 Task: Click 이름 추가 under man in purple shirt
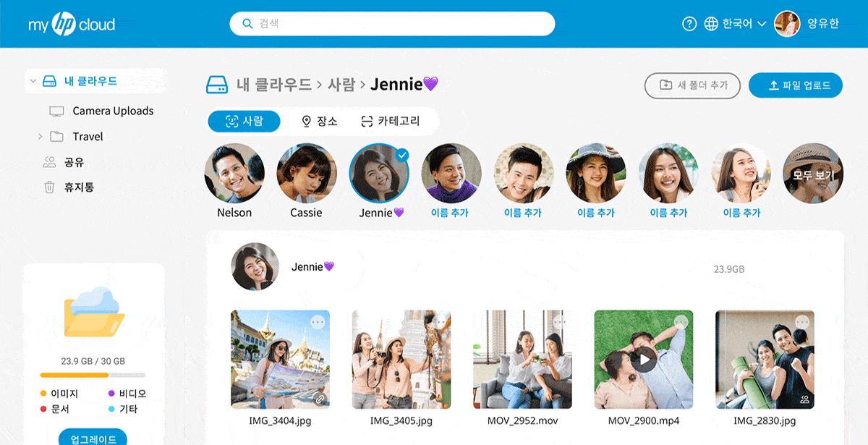tap(450, 213)
